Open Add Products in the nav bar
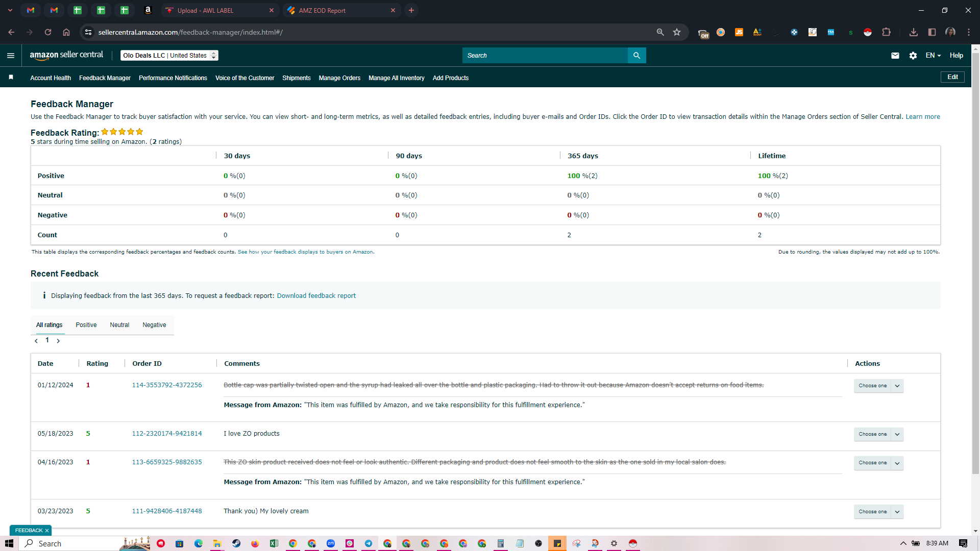This screenshot has width=980, height=551. (x=450, y=78)
